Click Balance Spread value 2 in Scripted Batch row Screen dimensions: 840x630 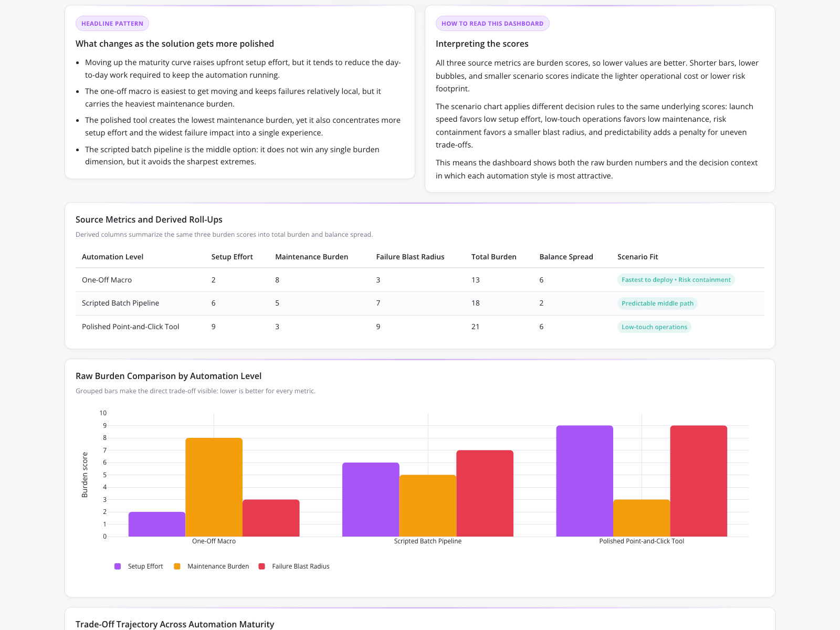pos(541,303)
